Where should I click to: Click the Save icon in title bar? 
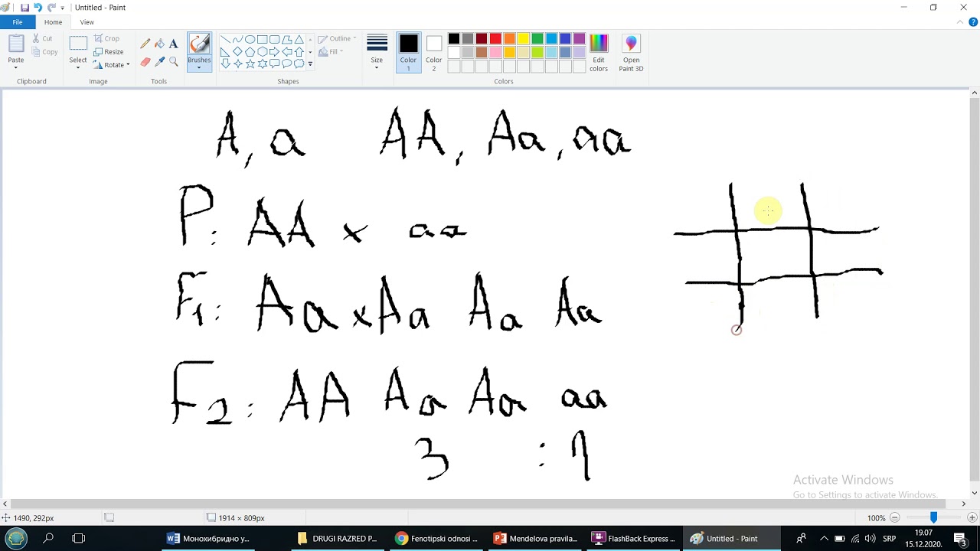24,8
